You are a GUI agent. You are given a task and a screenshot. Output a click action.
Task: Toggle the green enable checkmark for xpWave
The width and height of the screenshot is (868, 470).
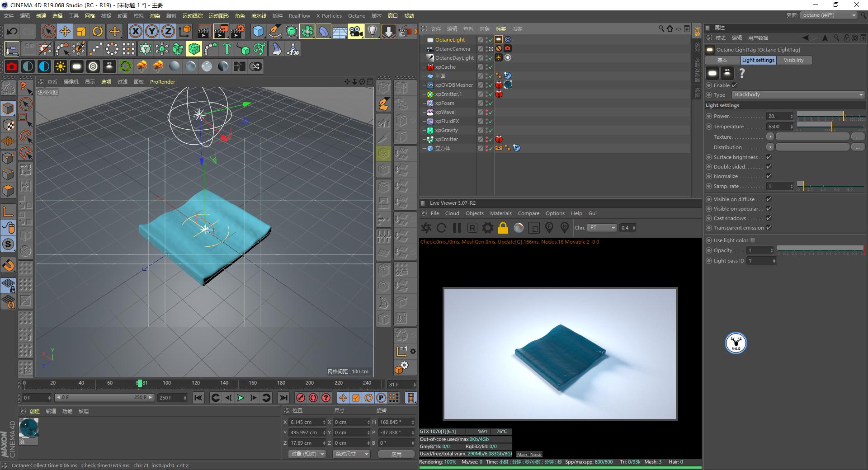pyautogui.click(x=491, y=112)
